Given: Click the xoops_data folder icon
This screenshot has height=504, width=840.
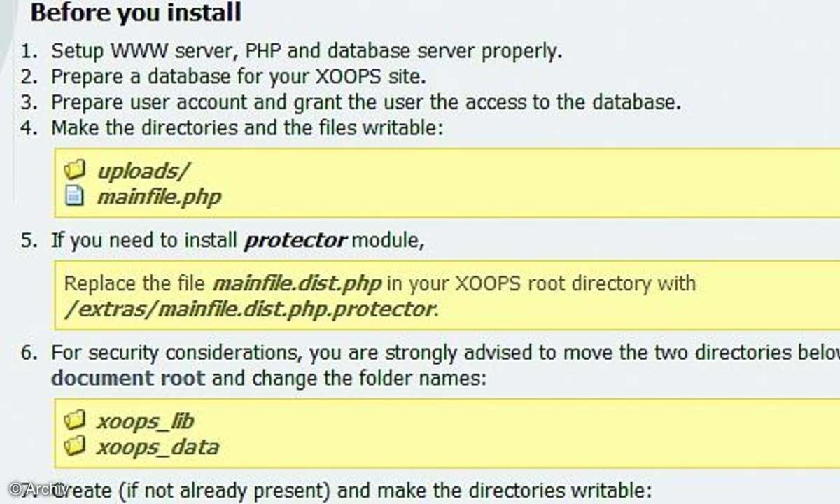Looking at the screenshot, I should 74,446.
